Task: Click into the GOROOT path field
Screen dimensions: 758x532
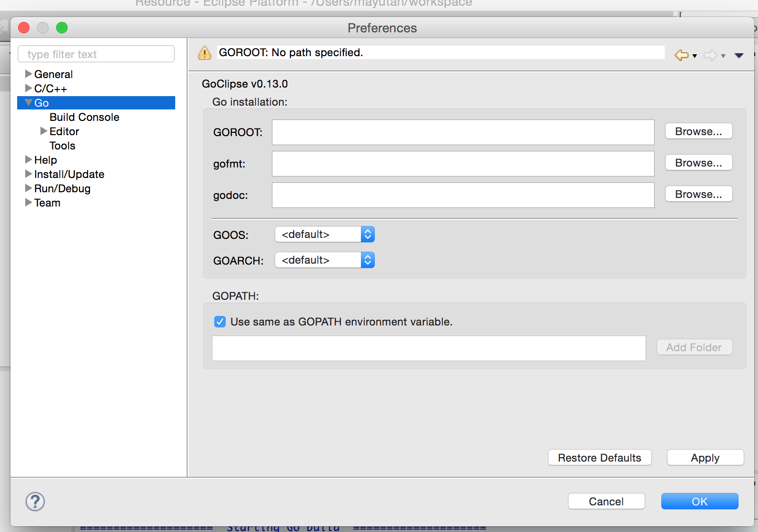Action: (x=463, y=132)
